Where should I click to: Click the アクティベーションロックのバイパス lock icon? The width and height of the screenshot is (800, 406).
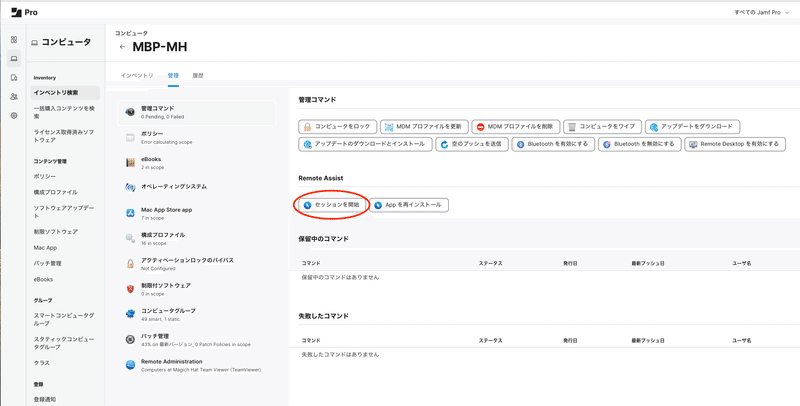130,264
